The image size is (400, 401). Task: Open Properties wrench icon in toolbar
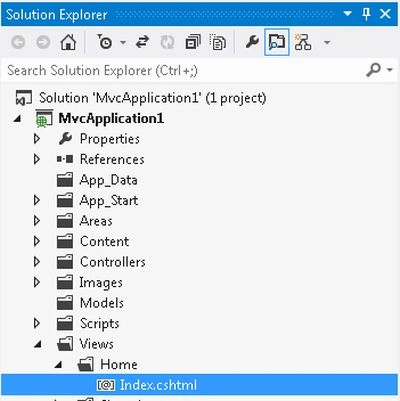coord(252,42)
